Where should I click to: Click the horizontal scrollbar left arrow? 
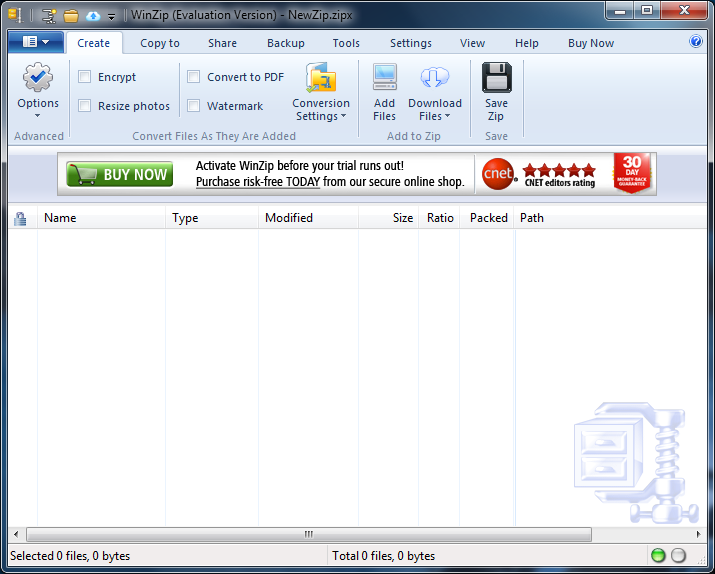(x=16, y=534)
